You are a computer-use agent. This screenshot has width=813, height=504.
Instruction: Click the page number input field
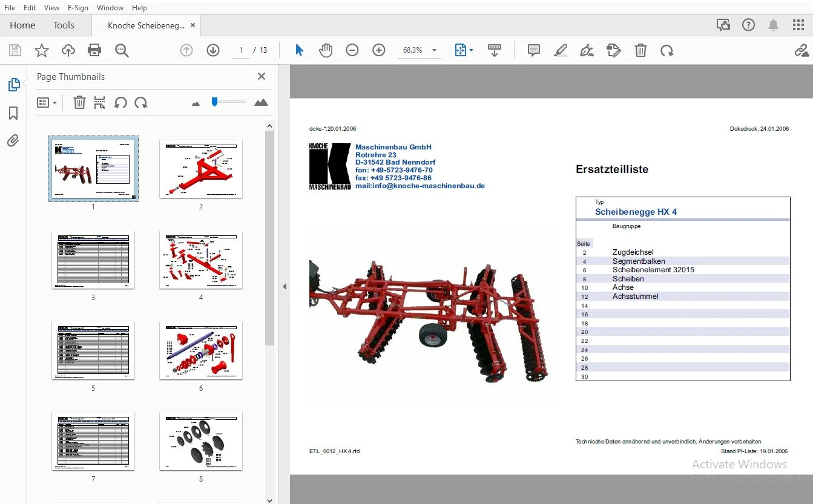(x=241, y=50)
